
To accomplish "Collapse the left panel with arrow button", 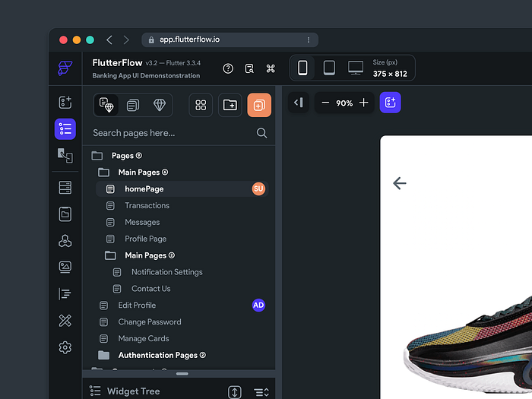I will [x=299, y=103].
